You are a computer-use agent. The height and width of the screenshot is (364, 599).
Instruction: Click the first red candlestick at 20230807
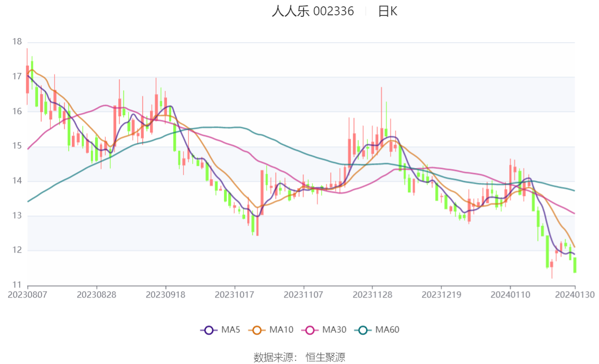(x=27, y=79)
